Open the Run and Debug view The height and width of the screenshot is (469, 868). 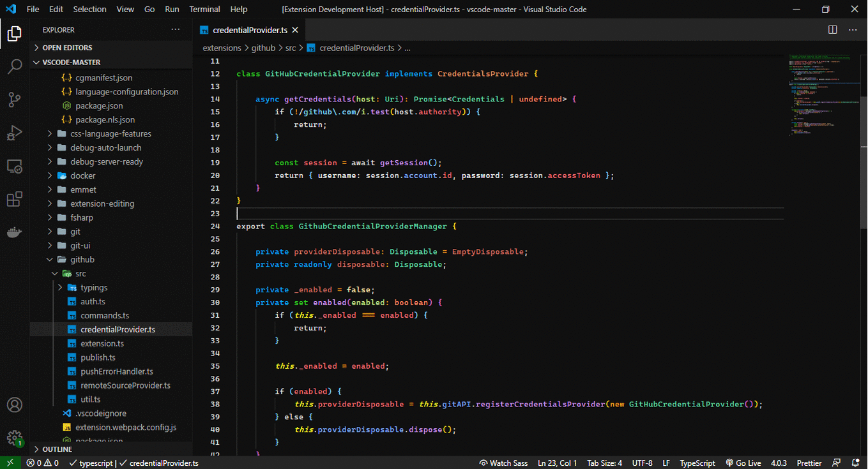tap(14, 133)
